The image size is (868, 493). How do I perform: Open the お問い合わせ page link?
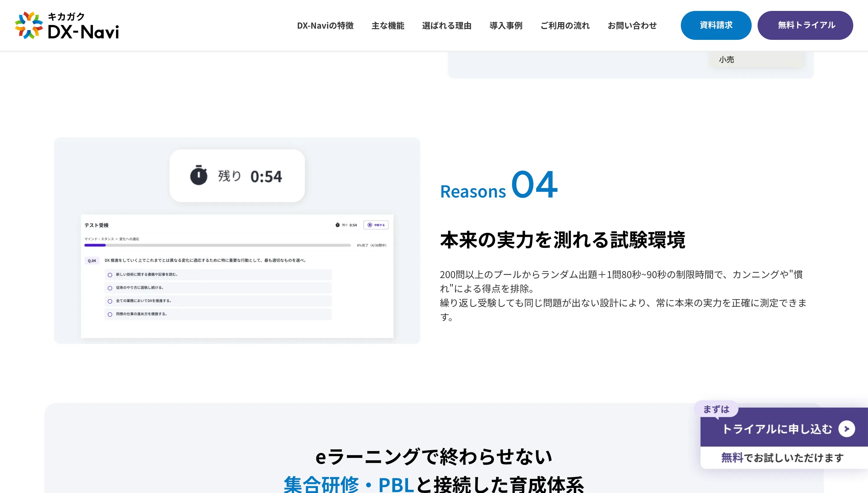pos(632,25)
